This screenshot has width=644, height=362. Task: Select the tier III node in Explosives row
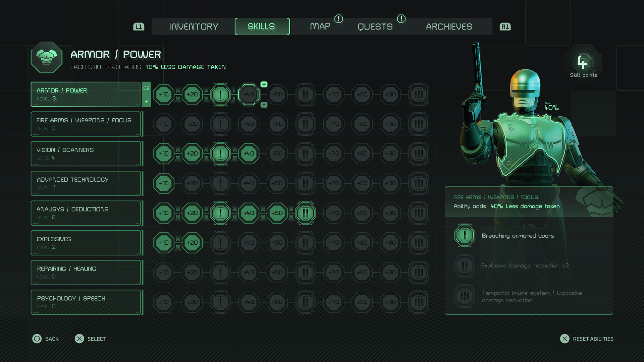pos(418,243)
